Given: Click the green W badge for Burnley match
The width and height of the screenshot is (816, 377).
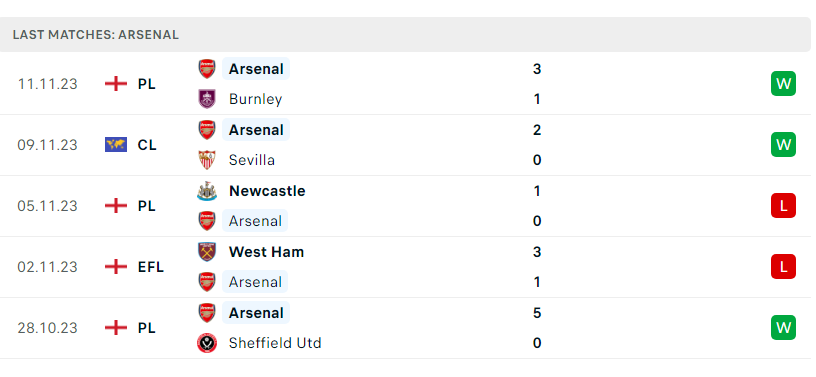Looking at the screenshot, I should [x=783, y=84].
